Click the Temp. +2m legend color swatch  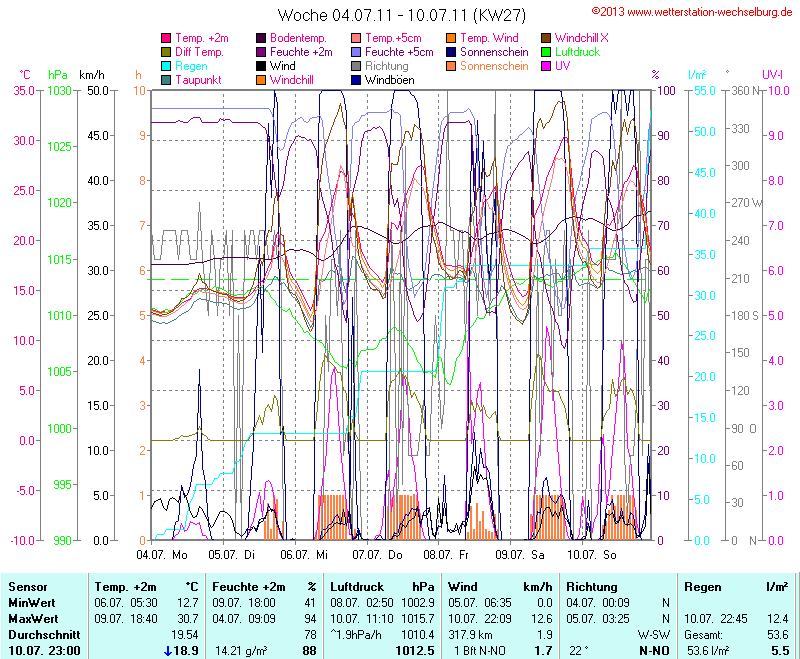[x=166, y=38]
